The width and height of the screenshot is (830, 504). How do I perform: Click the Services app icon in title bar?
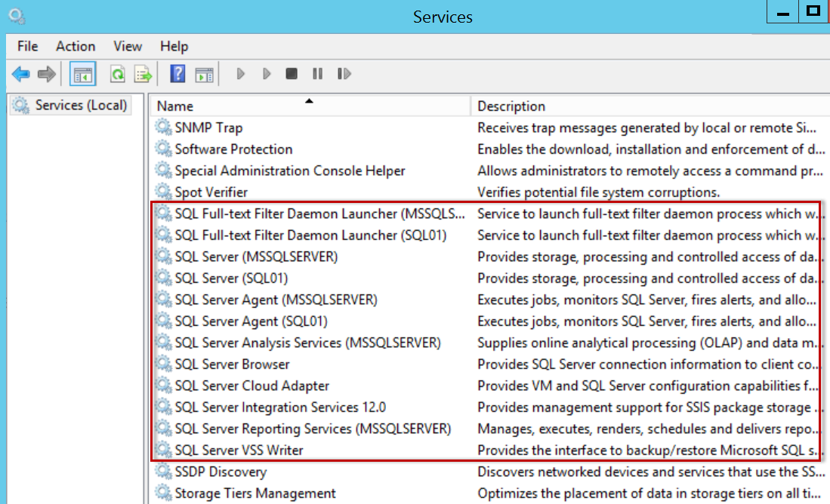tap(17, 17)
